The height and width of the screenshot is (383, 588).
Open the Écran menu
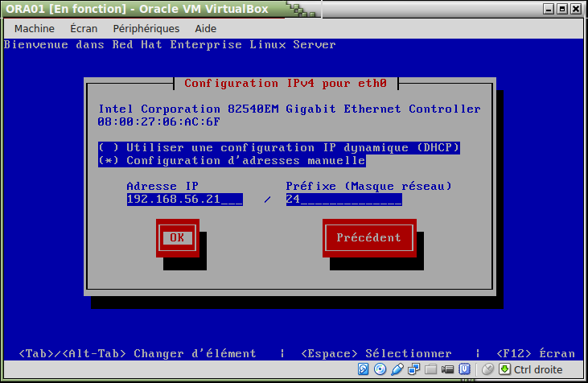coord(84,28)
